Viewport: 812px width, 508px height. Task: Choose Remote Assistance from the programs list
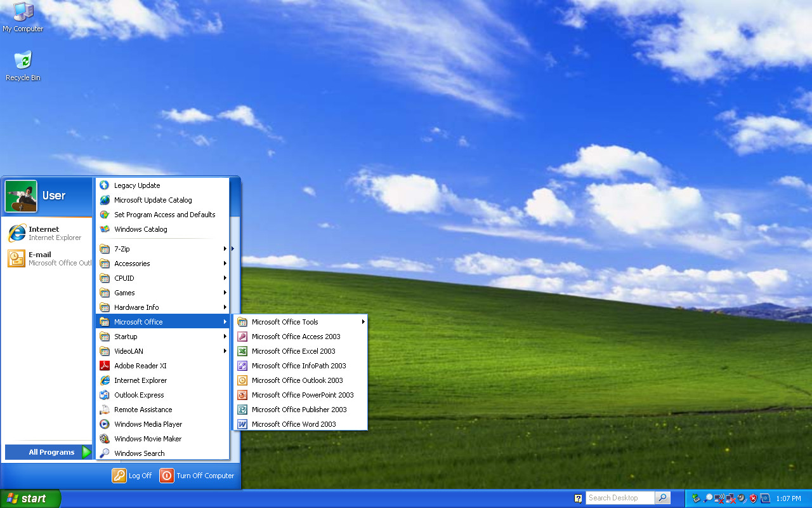(162, 410)
